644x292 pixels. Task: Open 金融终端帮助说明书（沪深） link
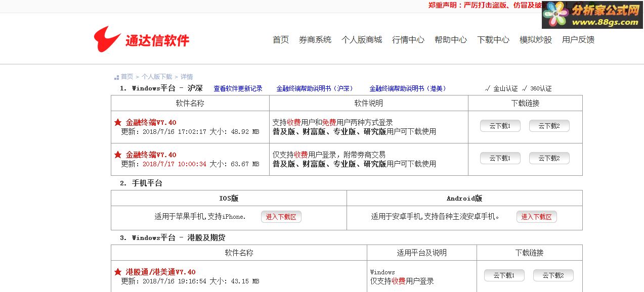point(315,88)
